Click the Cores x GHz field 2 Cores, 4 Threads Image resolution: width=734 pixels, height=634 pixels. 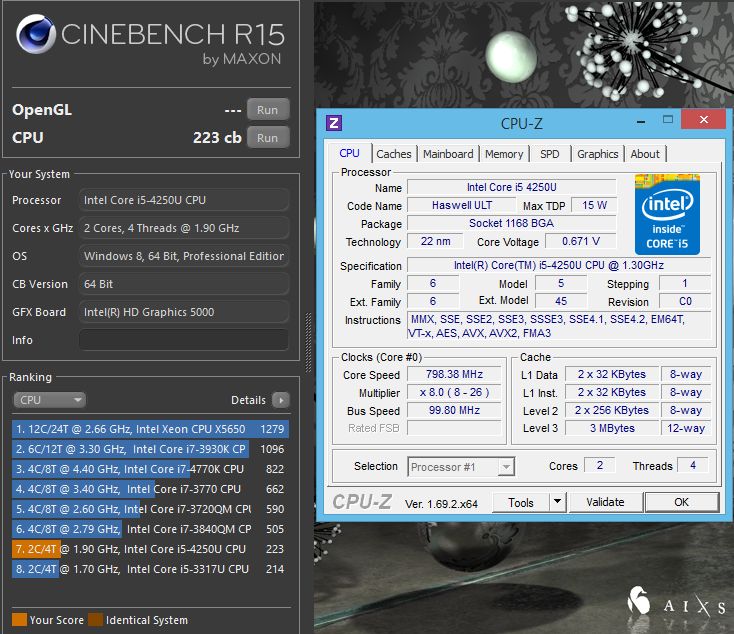click(184, 228)
